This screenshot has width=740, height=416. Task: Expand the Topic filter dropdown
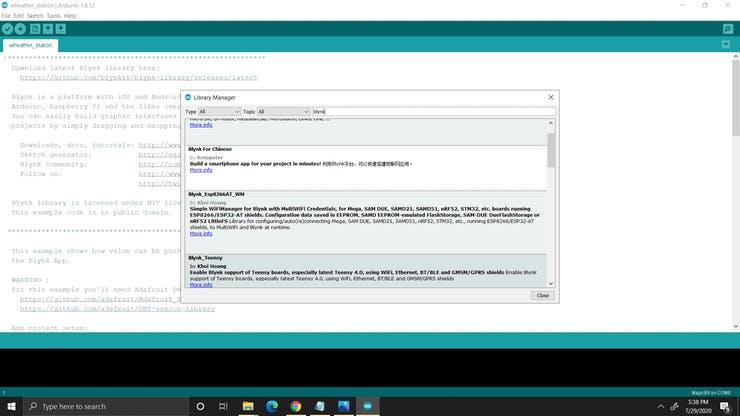[283, 112]
